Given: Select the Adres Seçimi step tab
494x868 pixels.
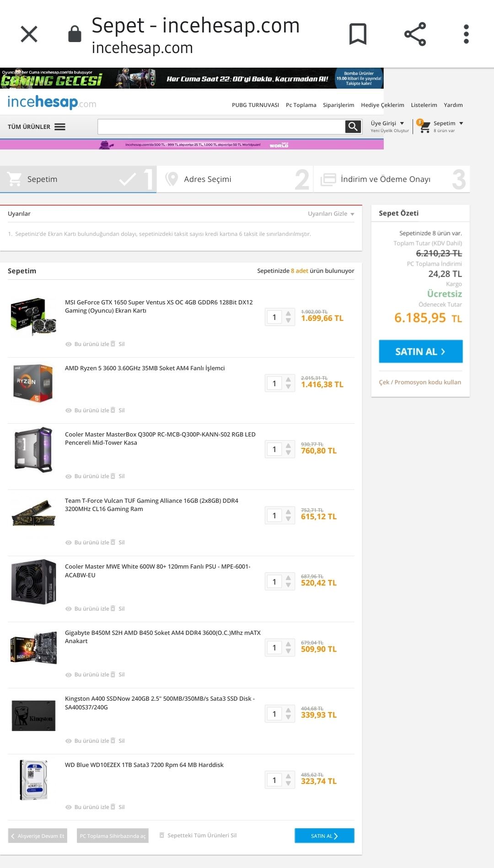Looking at the screenshot, I should click(x=235, y=179).
